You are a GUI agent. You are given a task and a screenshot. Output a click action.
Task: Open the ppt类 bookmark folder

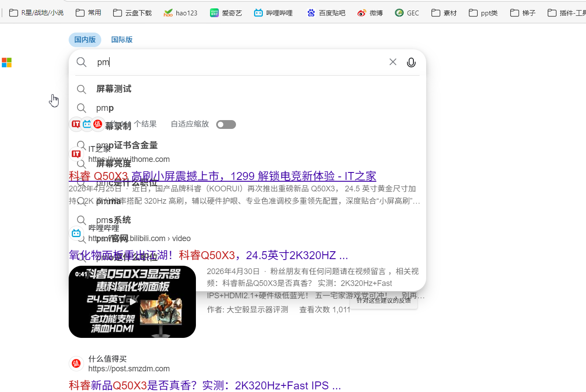(x=483, y=13)
